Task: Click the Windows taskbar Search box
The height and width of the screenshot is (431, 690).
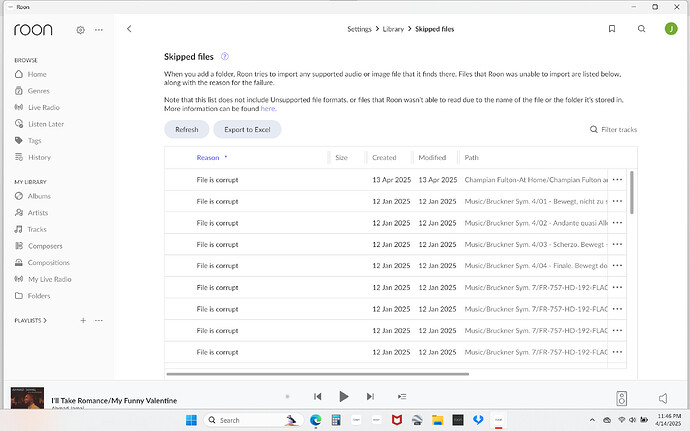Action: click(254, 420)
